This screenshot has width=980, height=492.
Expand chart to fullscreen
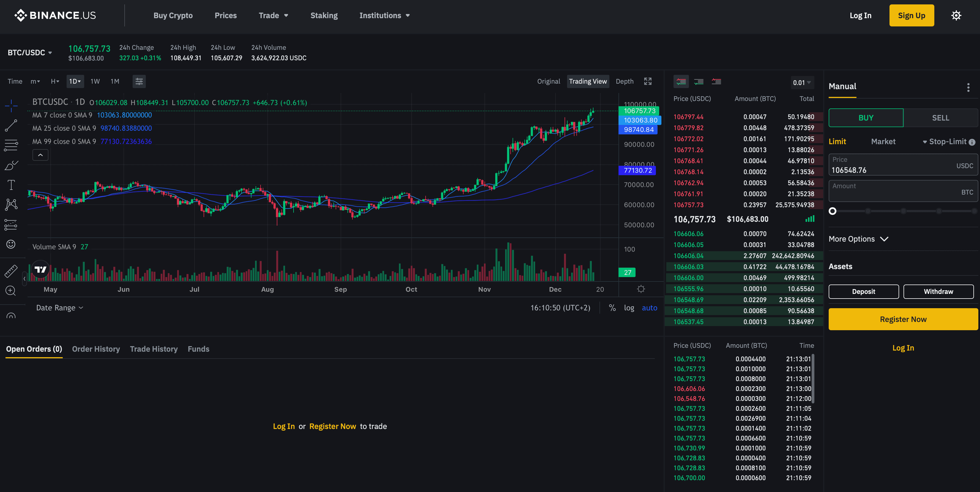coord(647,81)
